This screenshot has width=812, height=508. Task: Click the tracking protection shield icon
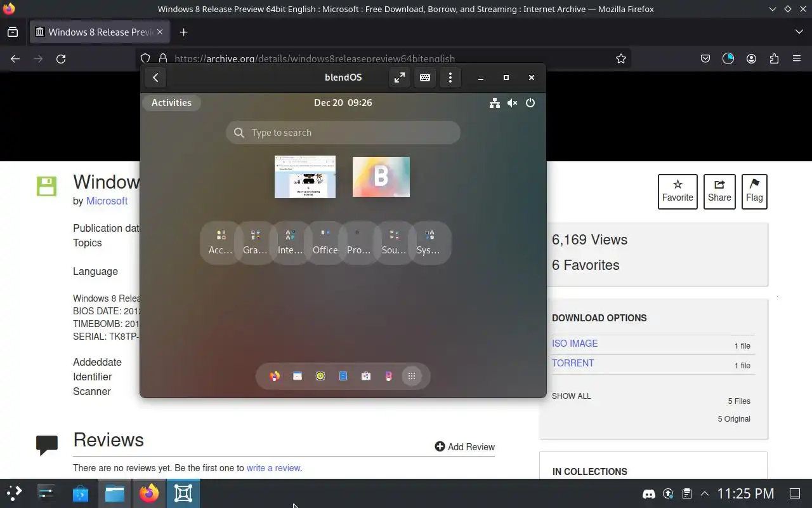145,58
